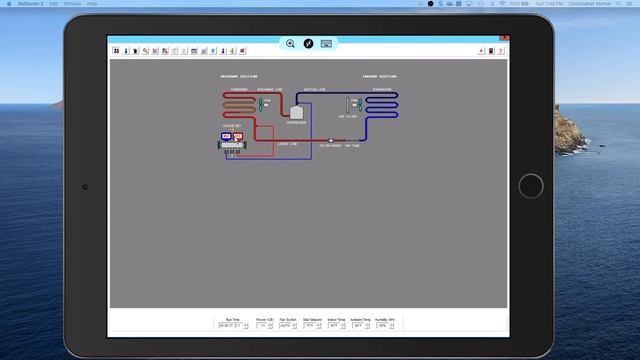Image resolution: width=640 pixels, height=360 pixels.
Task: Click the blue low-side gauge
Action: (226, 136)
